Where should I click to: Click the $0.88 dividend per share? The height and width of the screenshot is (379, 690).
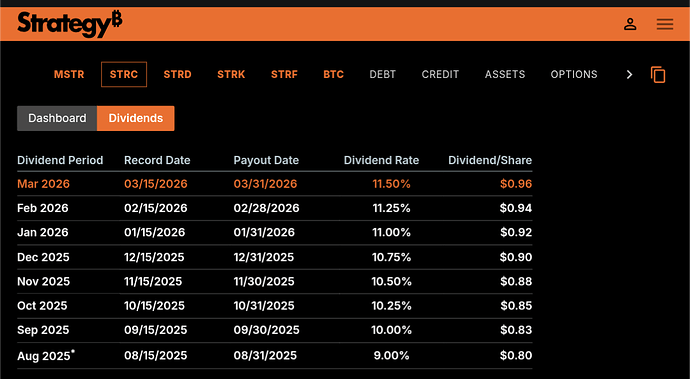pos(516,281)
